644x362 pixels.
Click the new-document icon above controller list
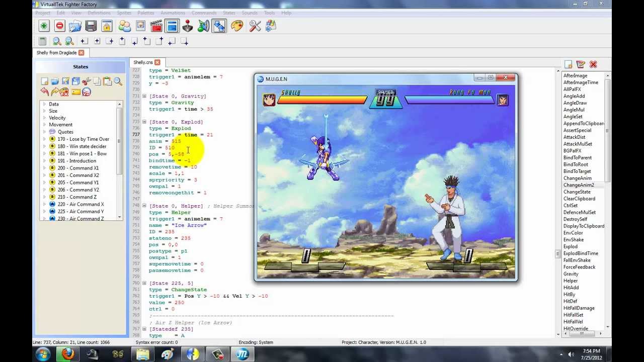[x=568, y=64]
